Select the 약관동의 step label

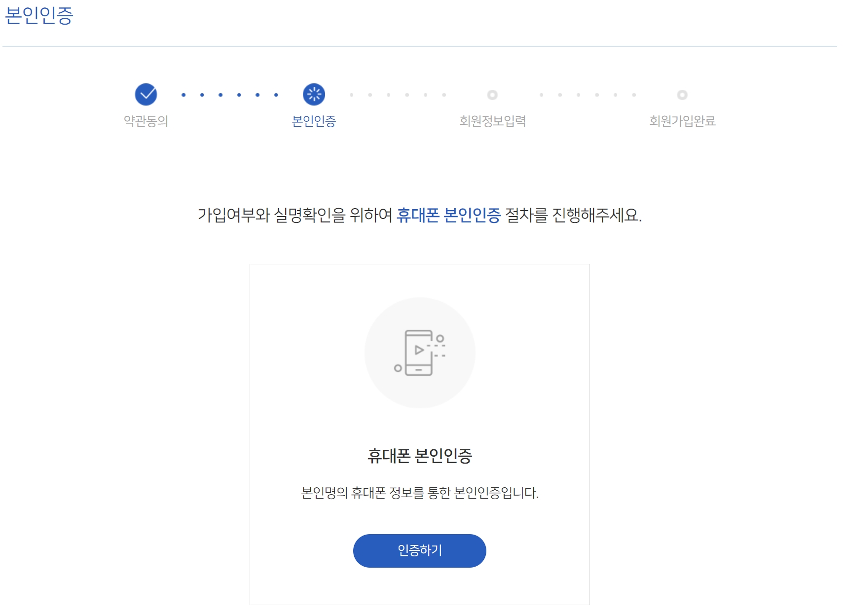coord(146,121)
